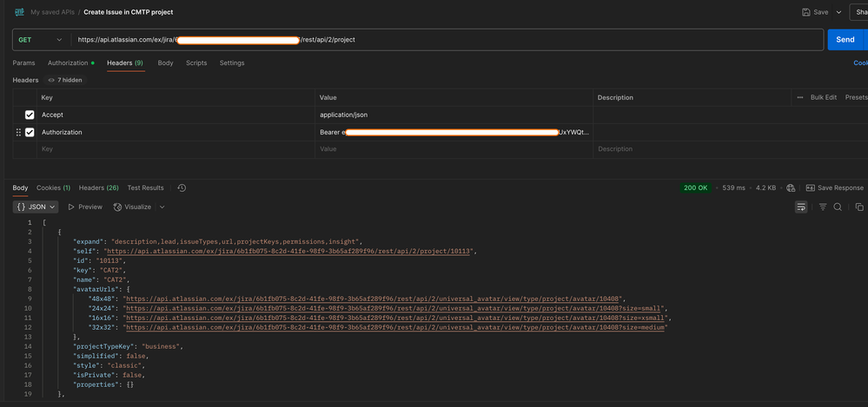Open the 32x32 avatar URL link
Viewport: 868px width, 407px height.
pyautogui.click(x=397, y=328)
